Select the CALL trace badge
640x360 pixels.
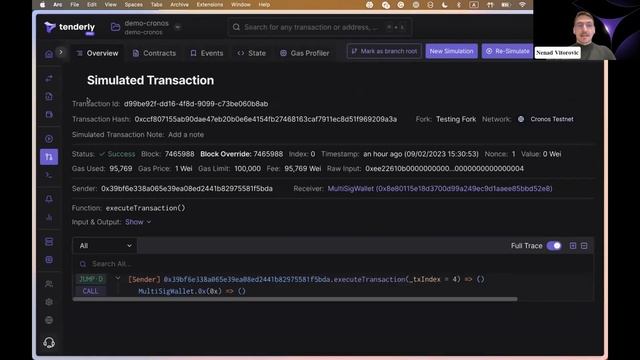(x=91, y=291)
